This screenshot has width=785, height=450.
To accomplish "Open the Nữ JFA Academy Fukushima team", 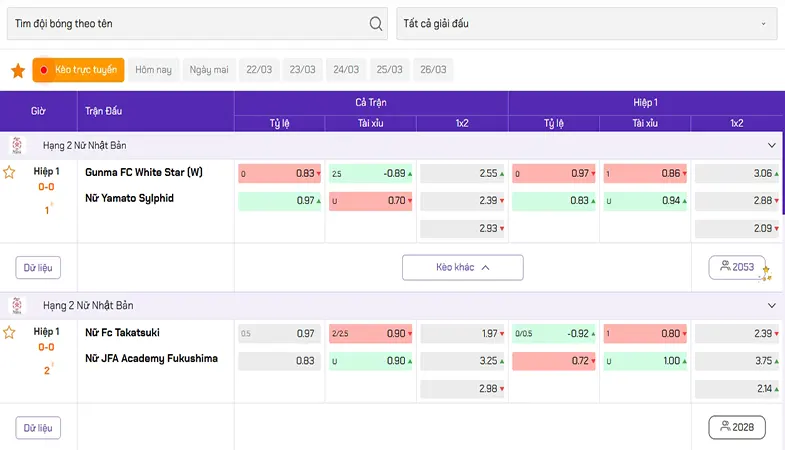I will (151, 358).
